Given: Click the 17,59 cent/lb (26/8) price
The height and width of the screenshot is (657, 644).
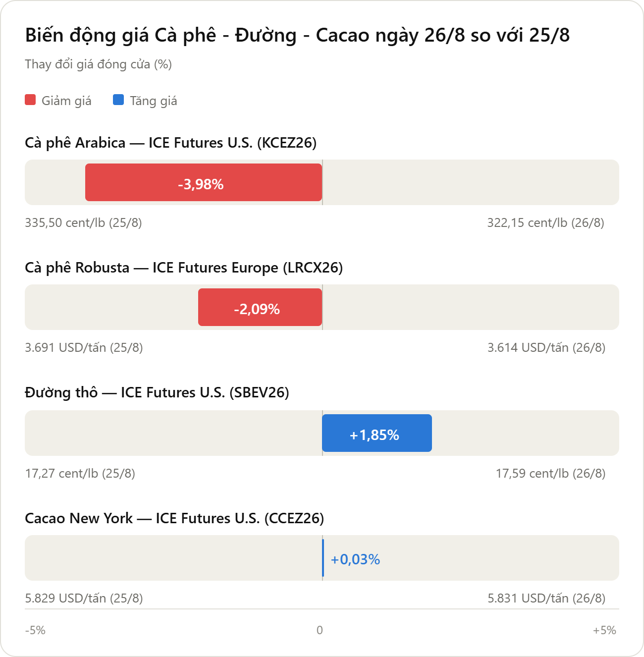Looking at the screenshot, I should (x=550, y=474).
